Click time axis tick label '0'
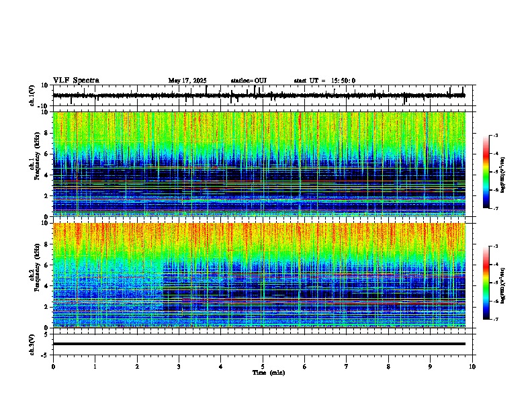This screenshot has height=411, width=532. (x=53, y=367)
